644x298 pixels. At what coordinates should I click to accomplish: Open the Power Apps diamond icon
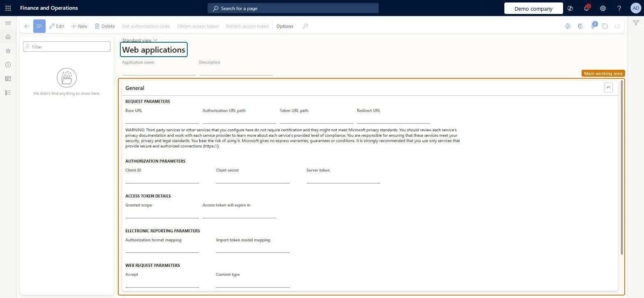(568, 26)
